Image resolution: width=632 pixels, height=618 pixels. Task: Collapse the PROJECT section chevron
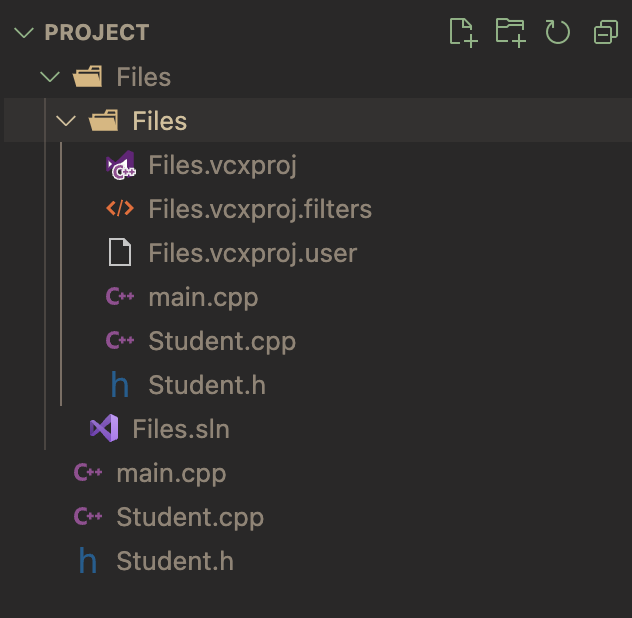[x=24, y=32]
